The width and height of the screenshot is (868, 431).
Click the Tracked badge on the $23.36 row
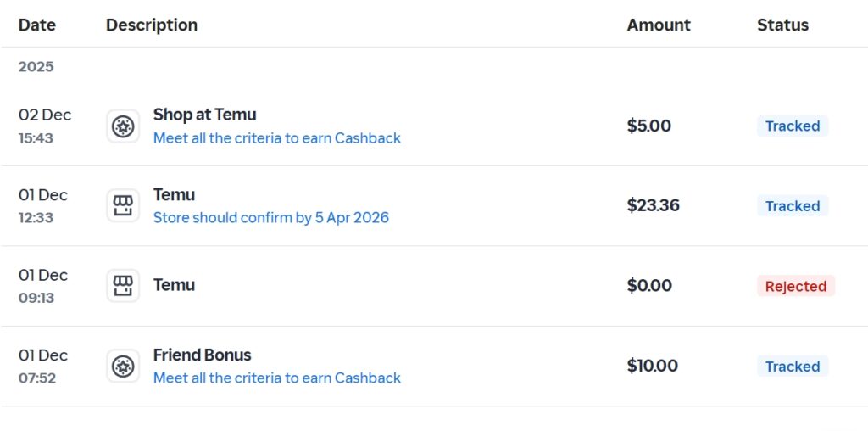[792, 206]
